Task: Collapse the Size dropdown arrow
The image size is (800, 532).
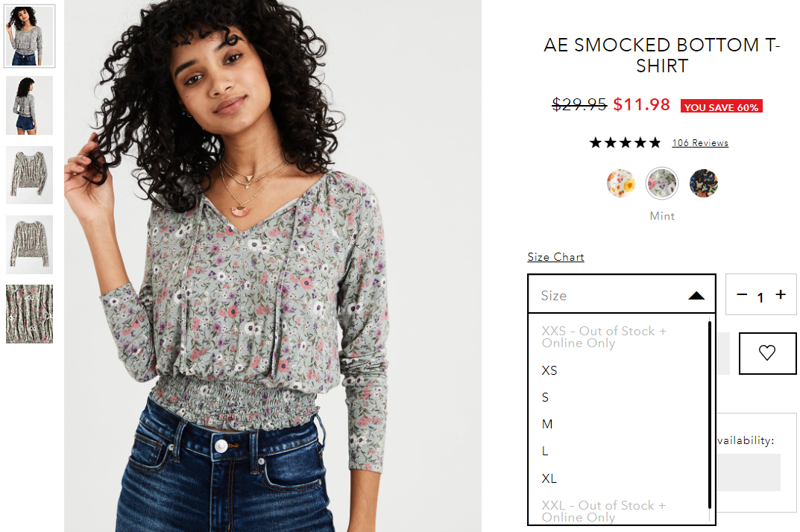Action: 696,296
